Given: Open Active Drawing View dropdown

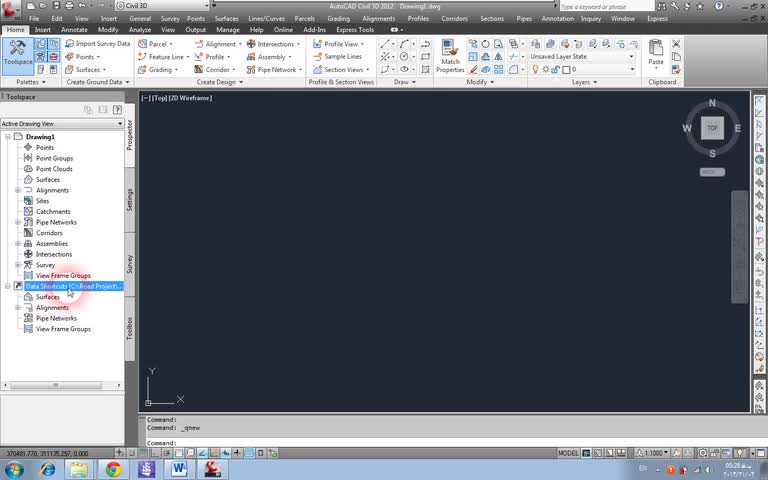Looking at the screenshot, I should 62,123.
